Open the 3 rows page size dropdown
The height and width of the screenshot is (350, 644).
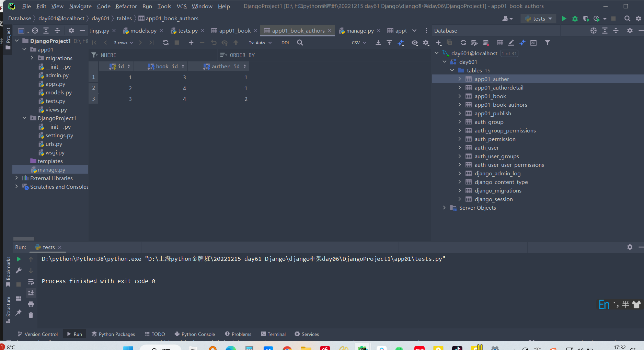[123, 43]
